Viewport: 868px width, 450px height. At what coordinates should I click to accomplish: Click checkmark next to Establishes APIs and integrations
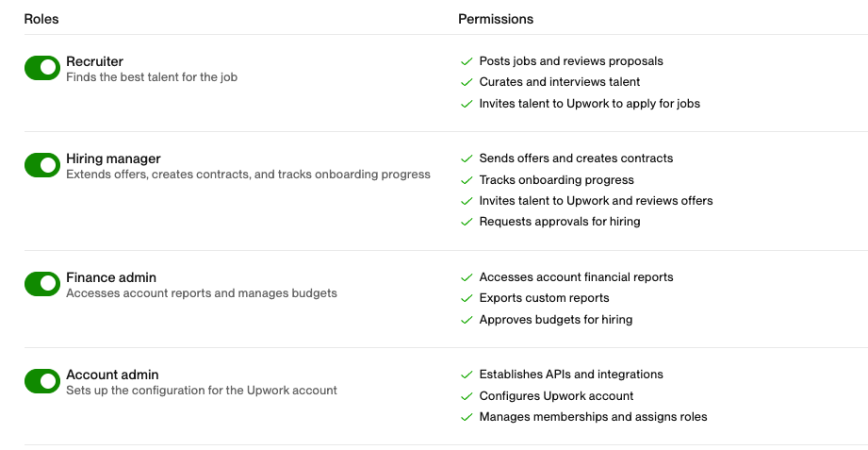466,375
